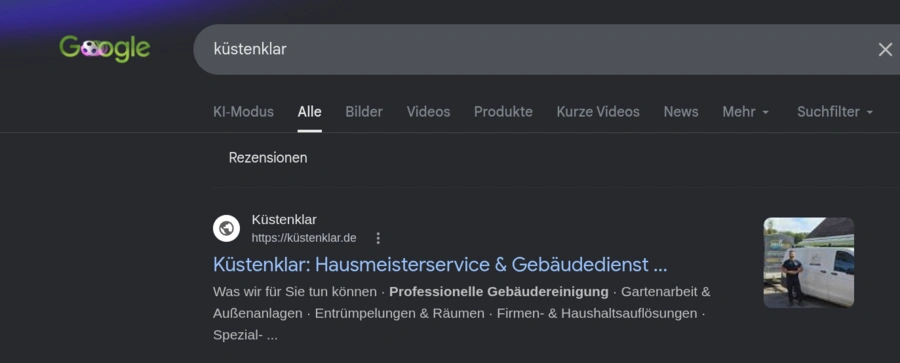Switch to the KI-Modus tab
This screenshot has height=363, width=900.
(243, 111)
